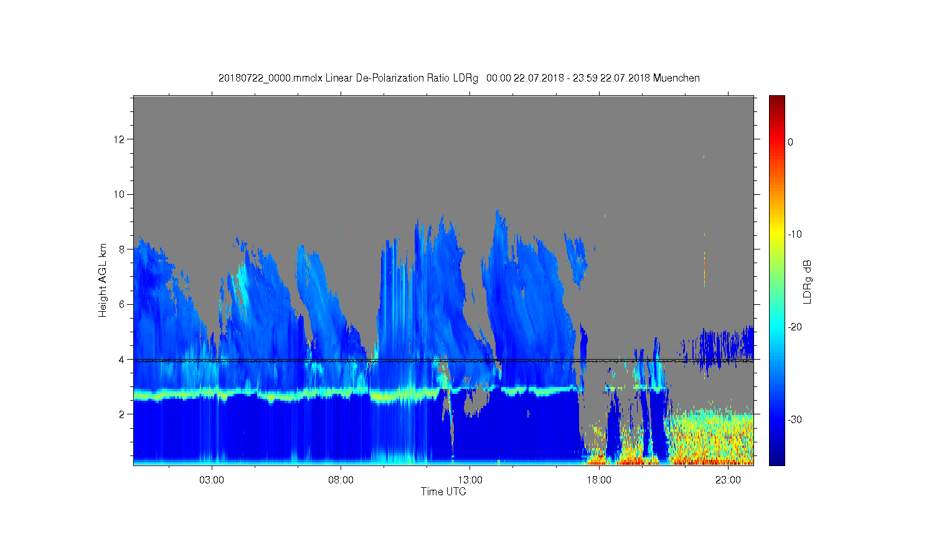Viewport: 934px width, 560px height.
Task: Click the height tick label 10
Action: pos(120,194)
